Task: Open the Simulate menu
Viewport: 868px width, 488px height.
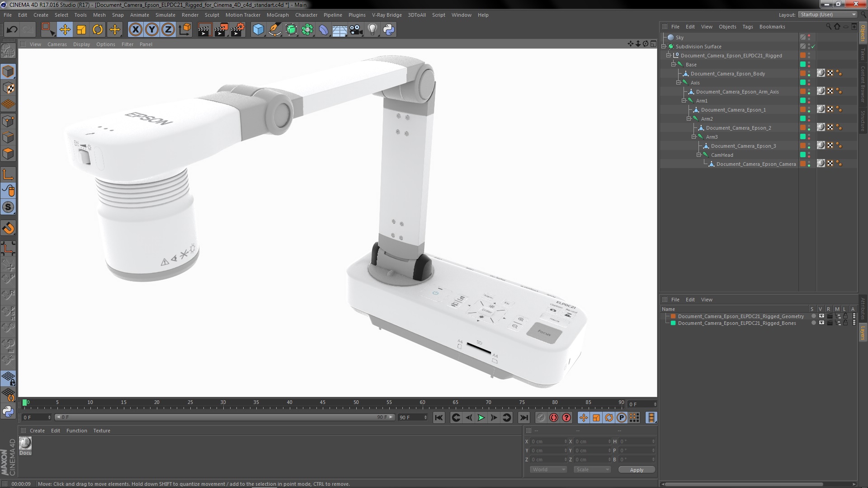Action: point(165,15)
